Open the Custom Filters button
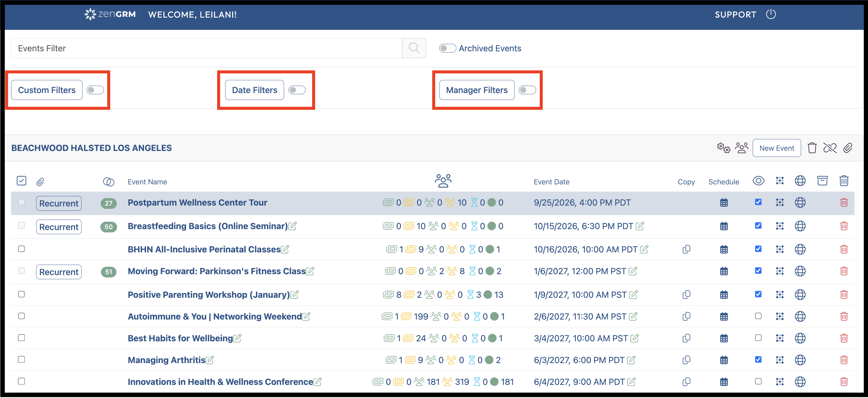Screen dimensions: 868x398 click(x=47, y=90)
